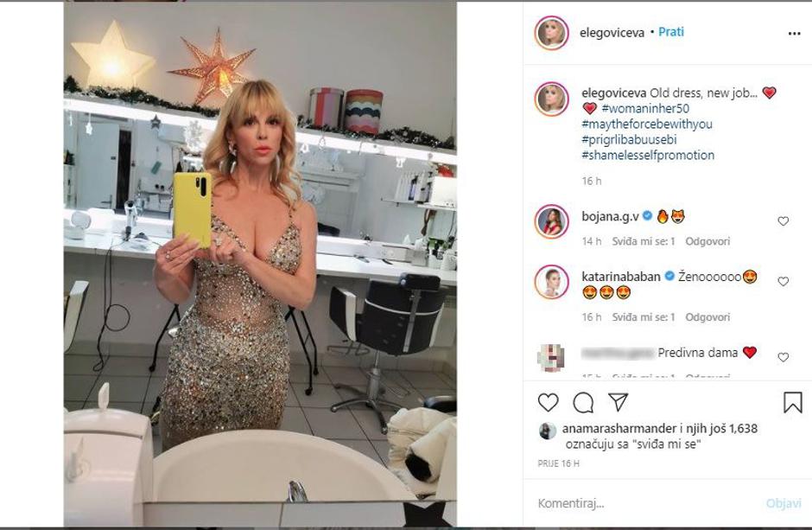The image size is (812, 530).
Task: Open hashtag #shamelesselfpromotion
Action: click(x=648, y=155)
